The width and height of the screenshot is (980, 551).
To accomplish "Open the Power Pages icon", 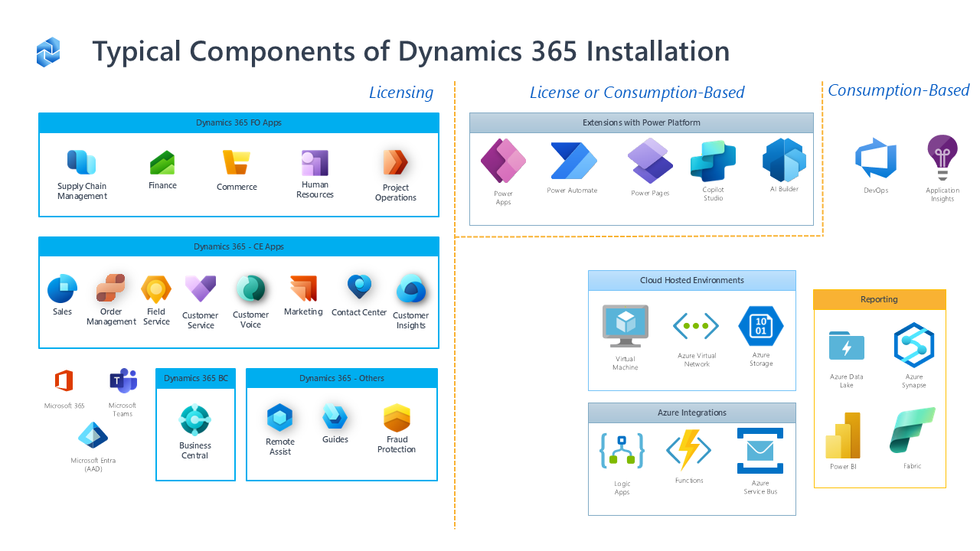I will click(x=650, y=161).
